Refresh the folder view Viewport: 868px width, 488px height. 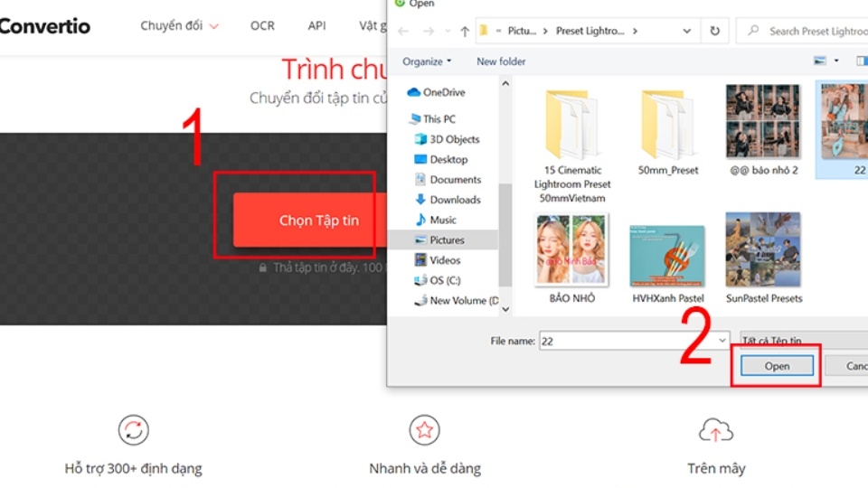pyautogui.click(x=714, y=31)
